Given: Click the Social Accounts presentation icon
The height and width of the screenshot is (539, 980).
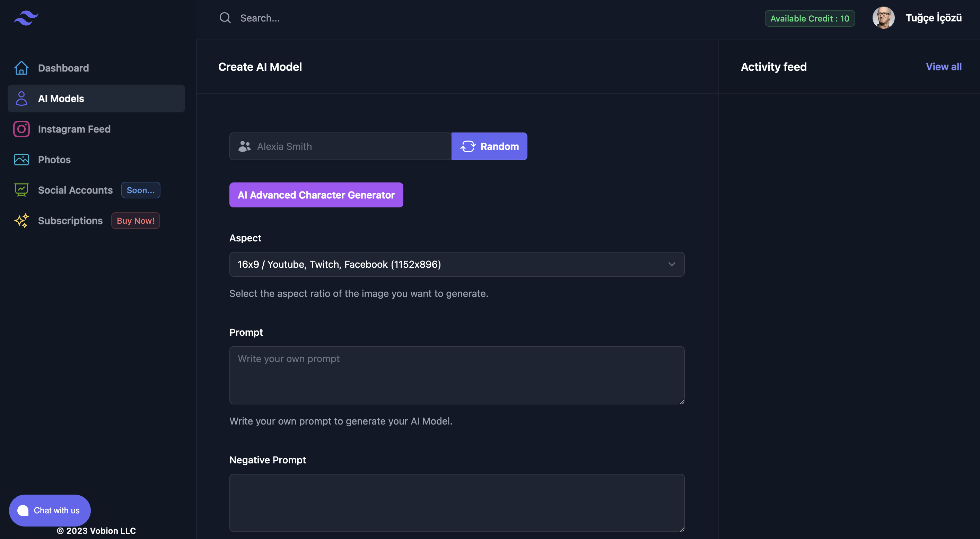Looking at the screenshot, I should (x=21, y=190).
